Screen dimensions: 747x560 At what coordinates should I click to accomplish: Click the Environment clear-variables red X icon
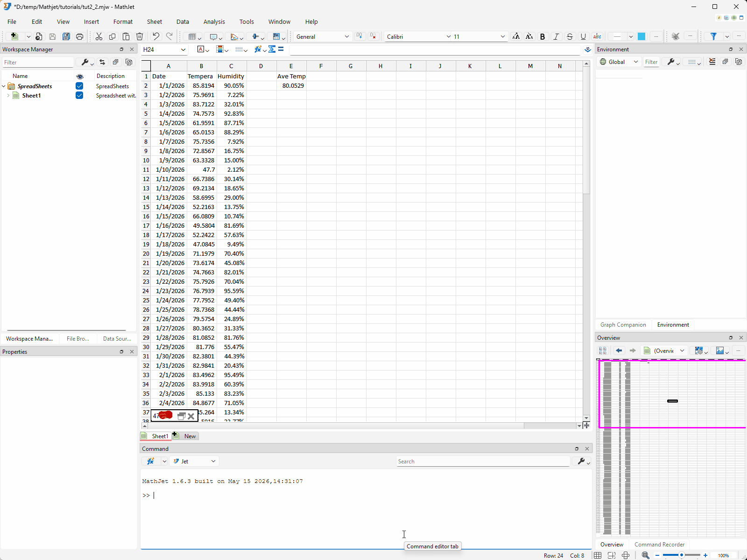click(x=712, y=62)
